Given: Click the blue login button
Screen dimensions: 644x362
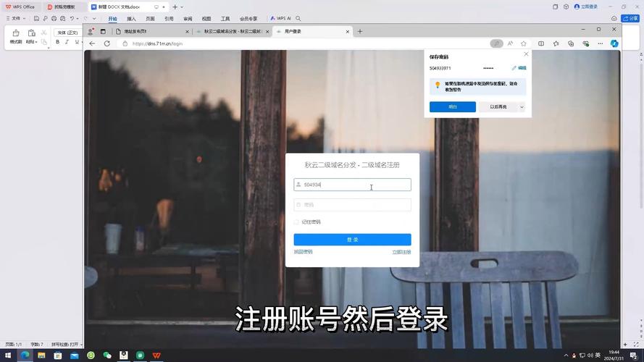Looking at the screenshot, I should point(352,240).
